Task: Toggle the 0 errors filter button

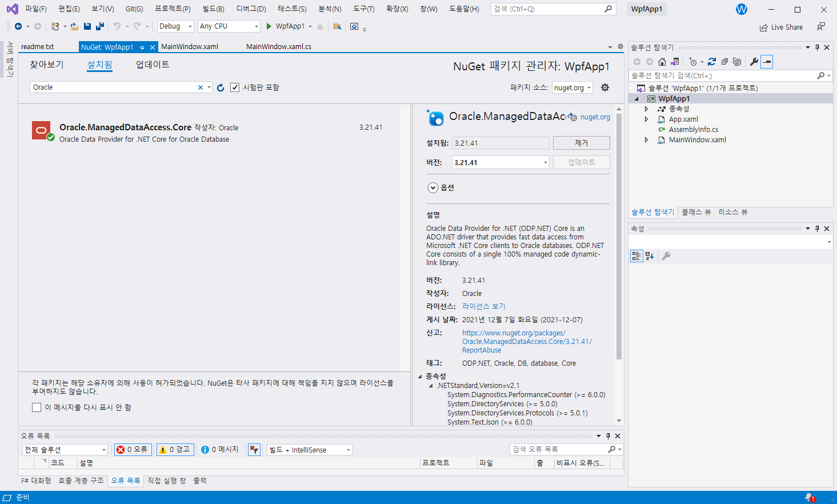Action: coord(133,450)
